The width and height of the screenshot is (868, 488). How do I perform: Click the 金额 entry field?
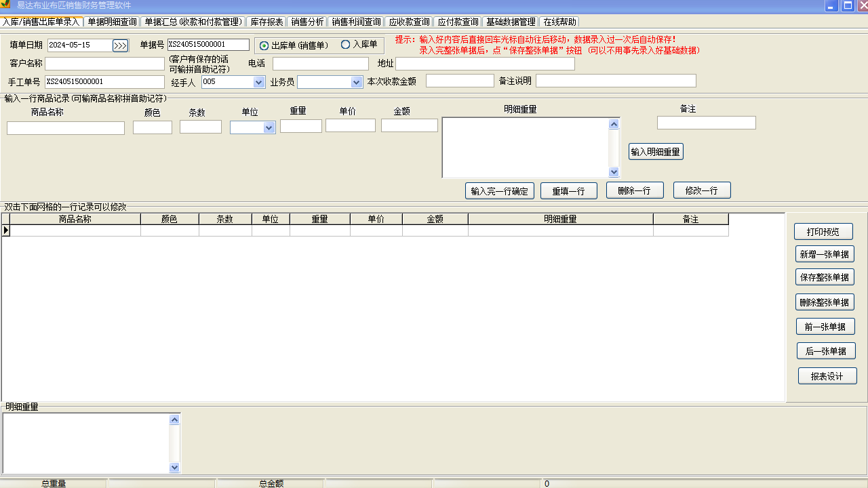[410, 125]
